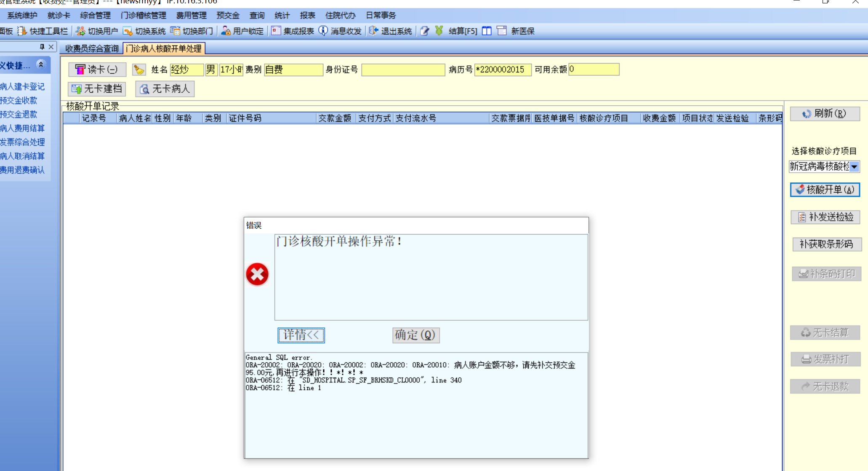Click the 用户锁定 lock icon
Viewport: 868px width, 471px height.
point(226,31)
